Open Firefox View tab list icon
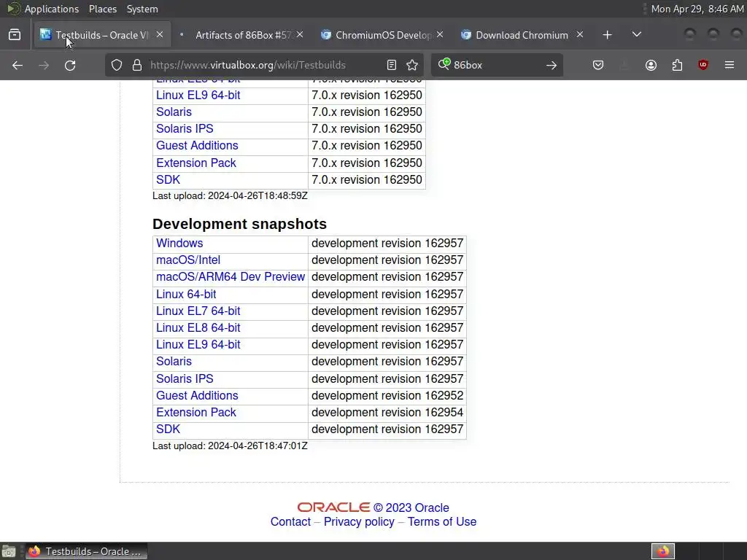Image resolution: width=747 pixels, height=560 pixels. point(15,35)
